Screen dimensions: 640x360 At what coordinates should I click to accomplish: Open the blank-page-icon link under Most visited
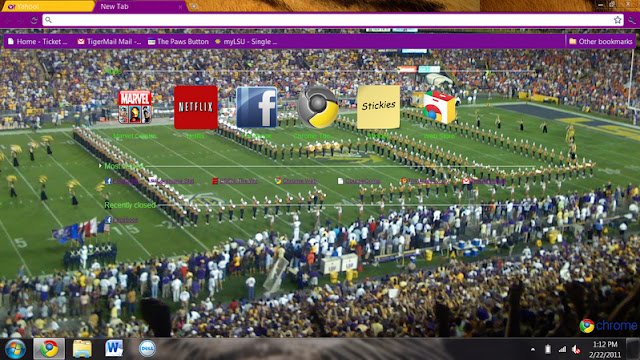point(359,181)
